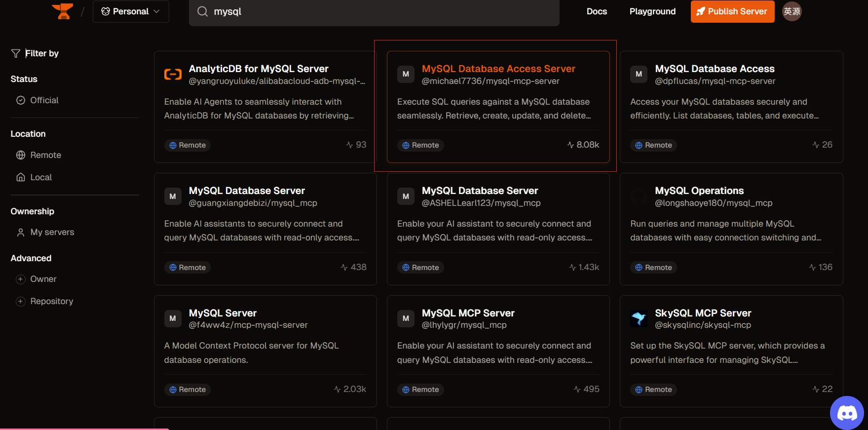Image resolution: width=868 pixels, height=430 pixels.
Task: Click M icon of michael7736 server
Action: click(406, 74)
